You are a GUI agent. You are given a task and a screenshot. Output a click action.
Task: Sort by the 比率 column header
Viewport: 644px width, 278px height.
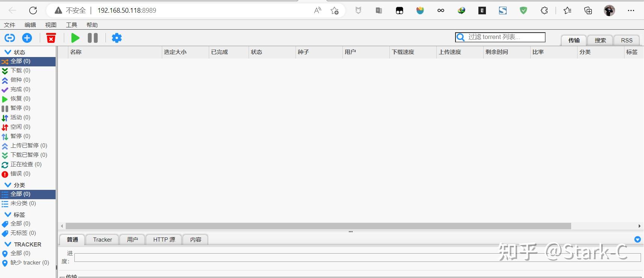[x=554, y=52]
